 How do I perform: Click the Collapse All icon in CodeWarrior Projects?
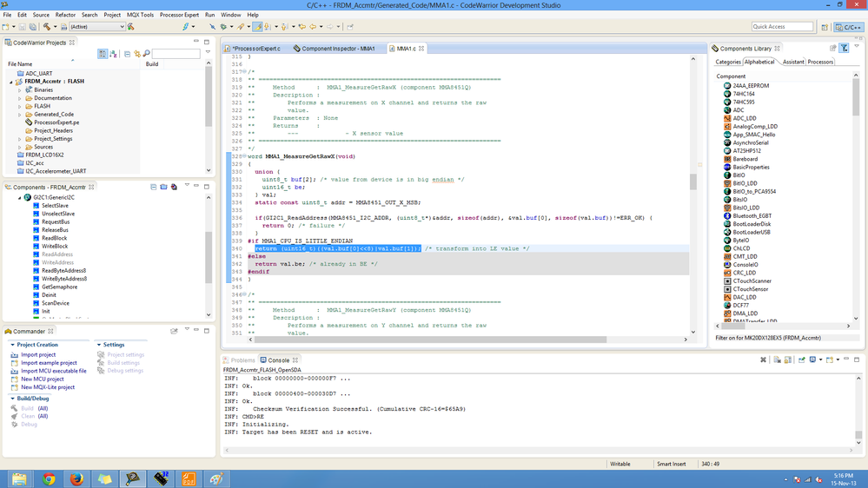click(127, 54)
